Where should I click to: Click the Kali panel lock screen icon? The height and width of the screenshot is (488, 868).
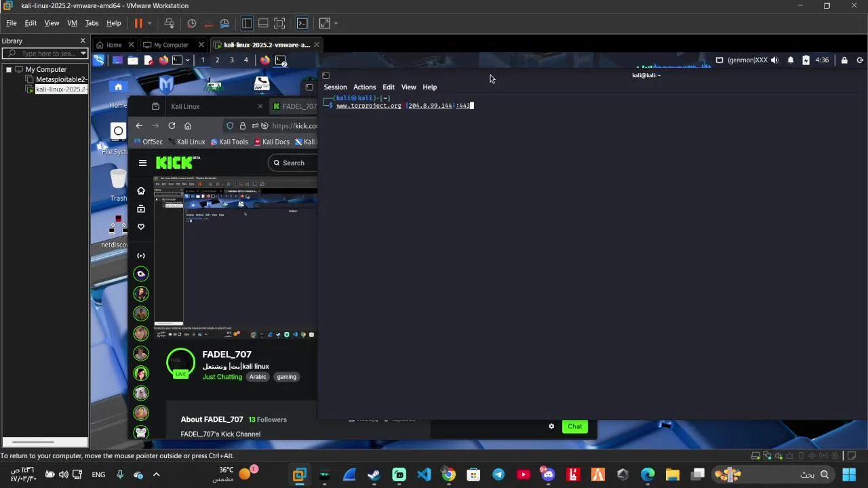pos(844,60)
